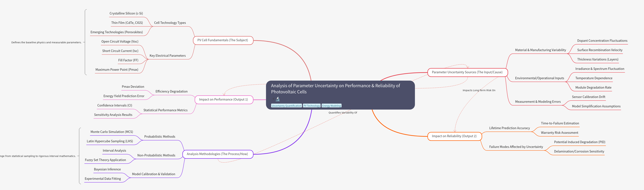Select Analysis Methodologies (The Process/How) node
The width and height of the screenshot is (644, 190).
217,154
